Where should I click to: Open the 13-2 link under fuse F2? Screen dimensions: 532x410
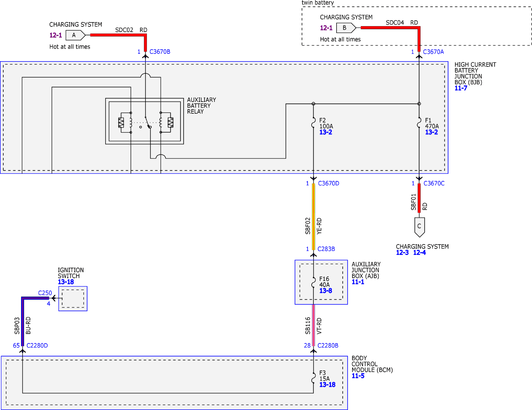326,132
